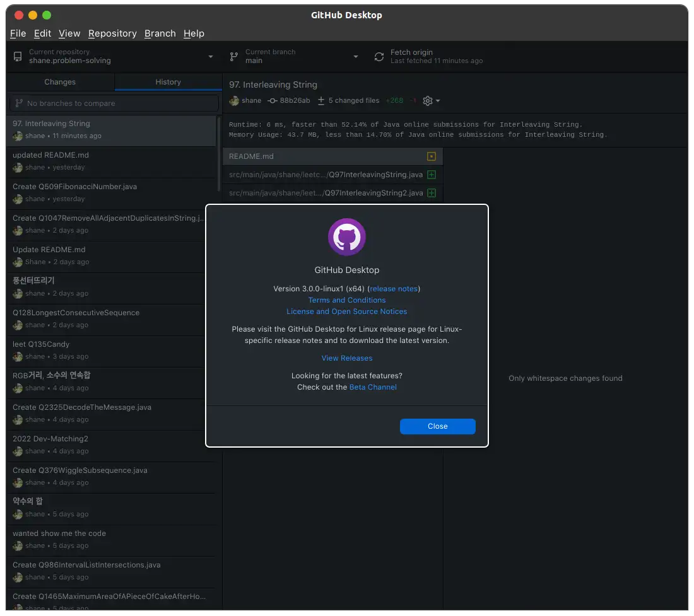Click the changed files plus-minus icon
694x616 pixels.
(321, 101)
